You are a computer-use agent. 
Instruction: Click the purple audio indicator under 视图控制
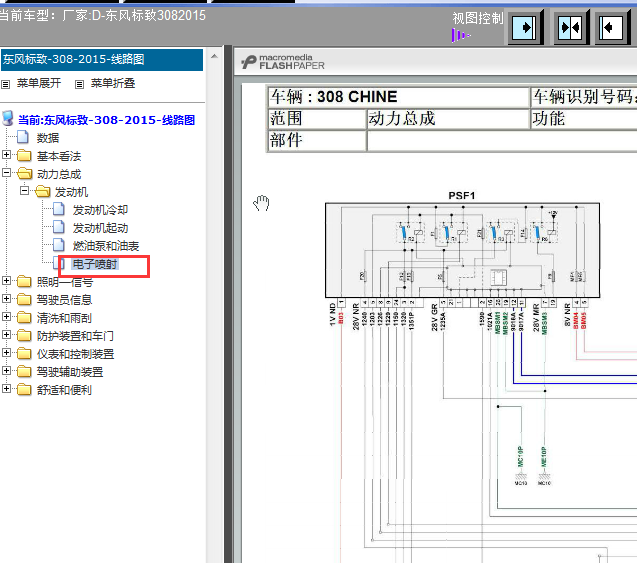[x=461, y=35]
